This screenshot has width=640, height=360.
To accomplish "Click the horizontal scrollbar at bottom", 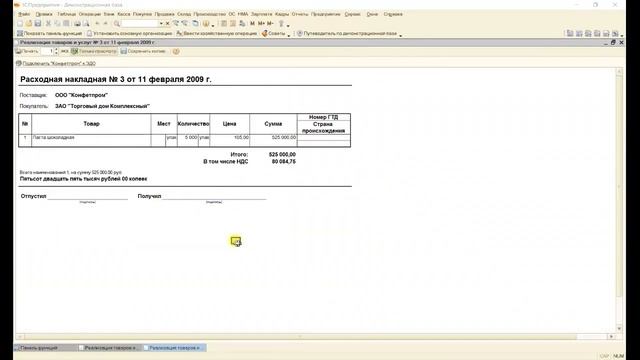I will point(300,337).
